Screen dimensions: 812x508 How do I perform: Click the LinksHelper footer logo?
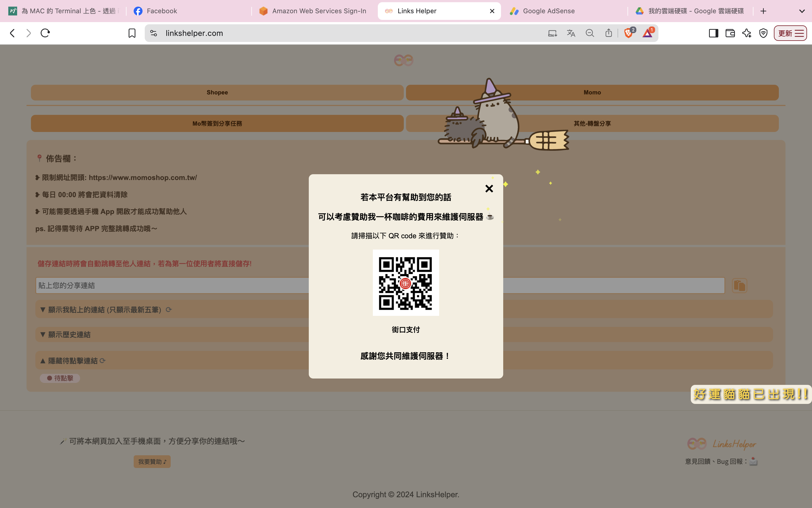pos(722,444)
